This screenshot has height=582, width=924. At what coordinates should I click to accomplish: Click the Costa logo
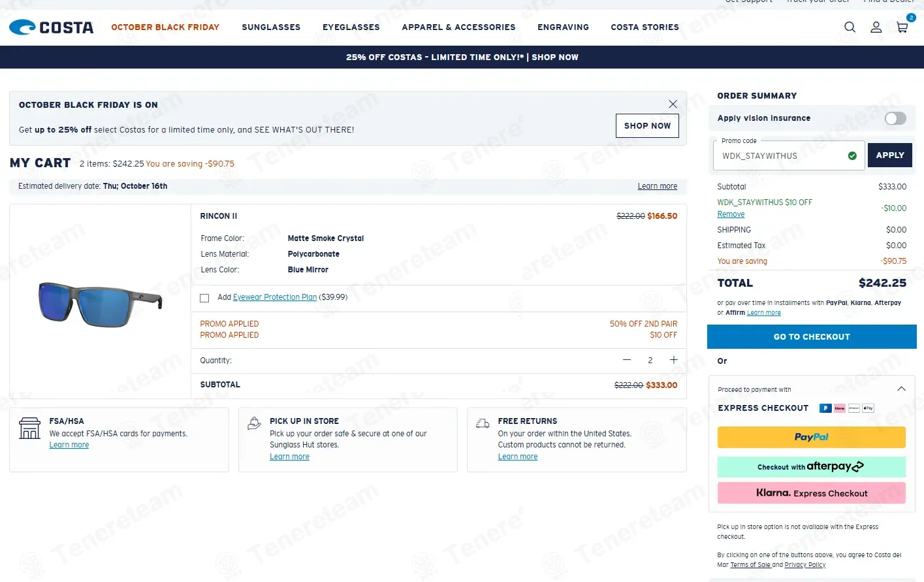coord(52,27)
